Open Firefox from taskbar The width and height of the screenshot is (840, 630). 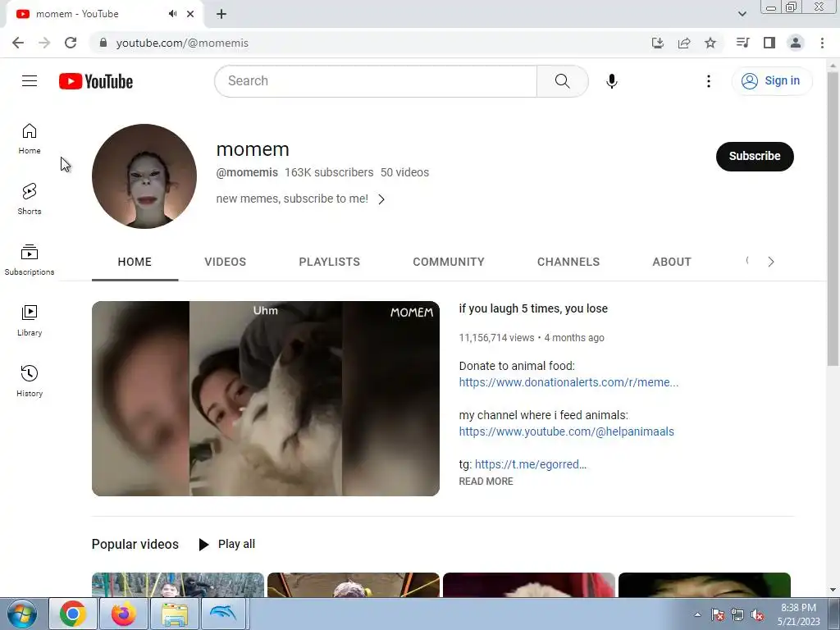(124, 614)
